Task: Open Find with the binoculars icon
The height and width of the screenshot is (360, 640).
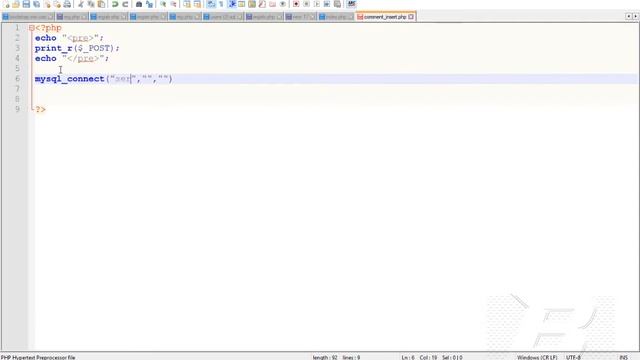Action: tap(139, 4)
